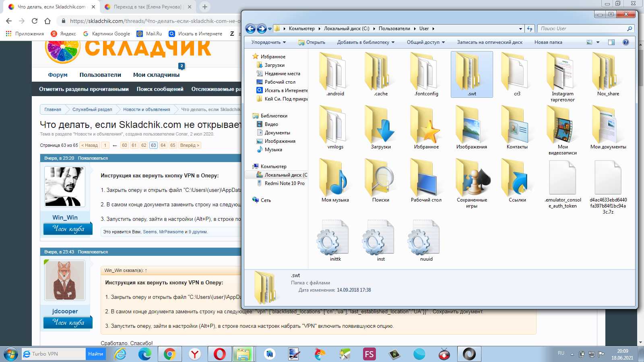The width and height of the screenshot is (644, 362).
Task: Click Explorer back navigation arrow
Action: click(x=250, y=29)
